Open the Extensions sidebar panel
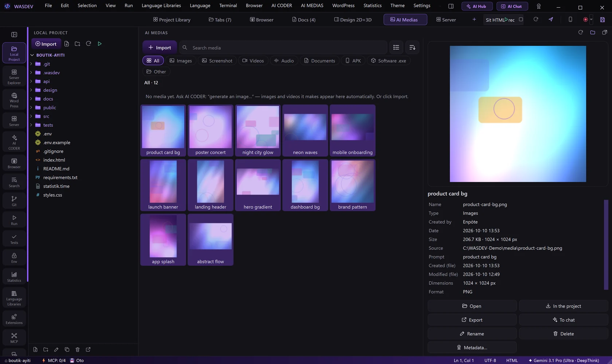Screen dimensions: 612x364 [14, 319]
